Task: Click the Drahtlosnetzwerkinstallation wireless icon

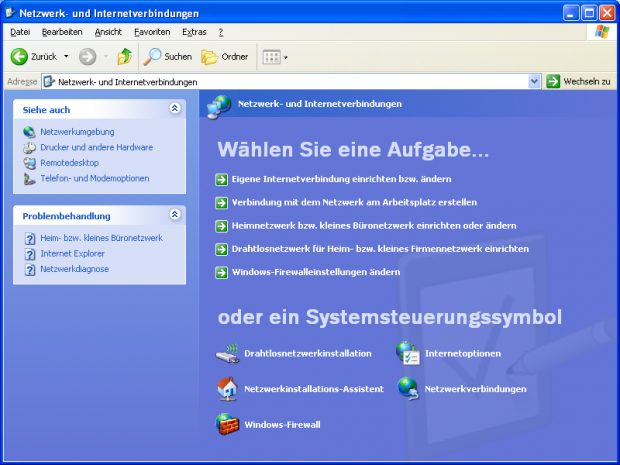Action: pyautogui.click(x=227, y=353)
